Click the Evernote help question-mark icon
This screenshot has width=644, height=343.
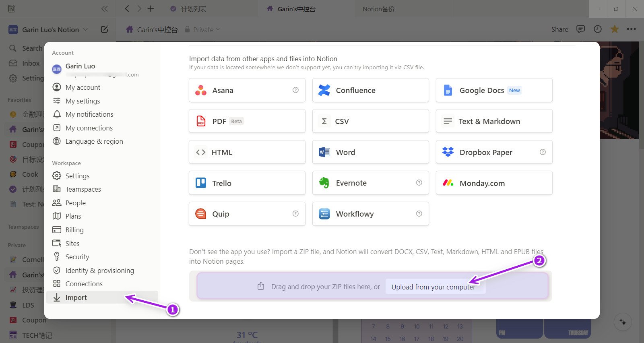[x=419, y=183]
